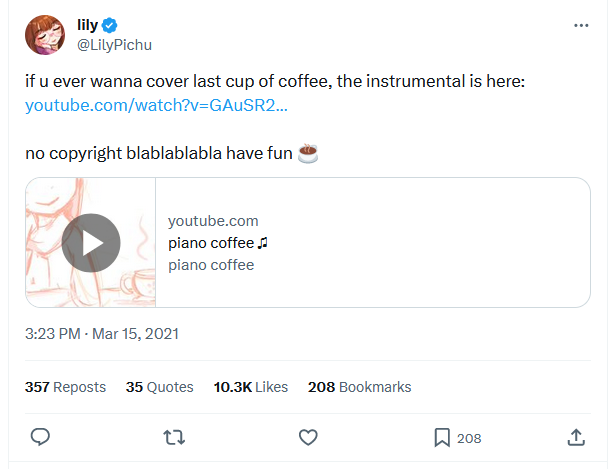Open the timestamp 3:23 PM · Mar 15, 2021
The height and width of the screenshot is (469, 609).
(101, 333)
